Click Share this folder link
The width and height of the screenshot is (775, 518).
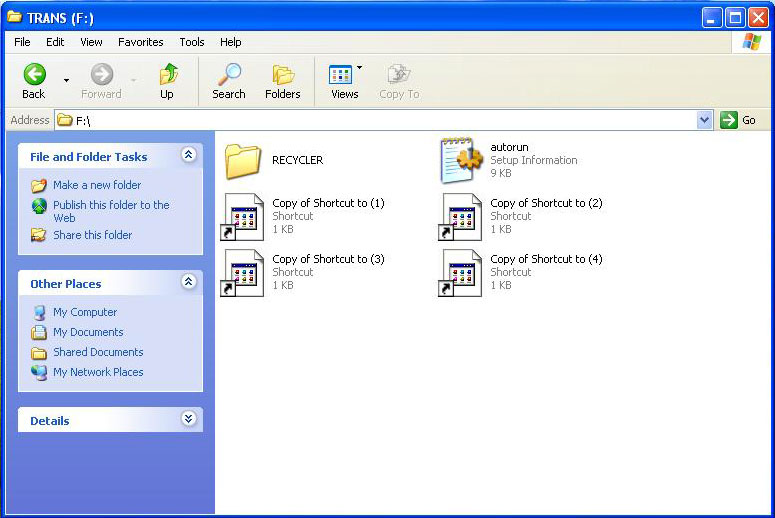[93, 235]
